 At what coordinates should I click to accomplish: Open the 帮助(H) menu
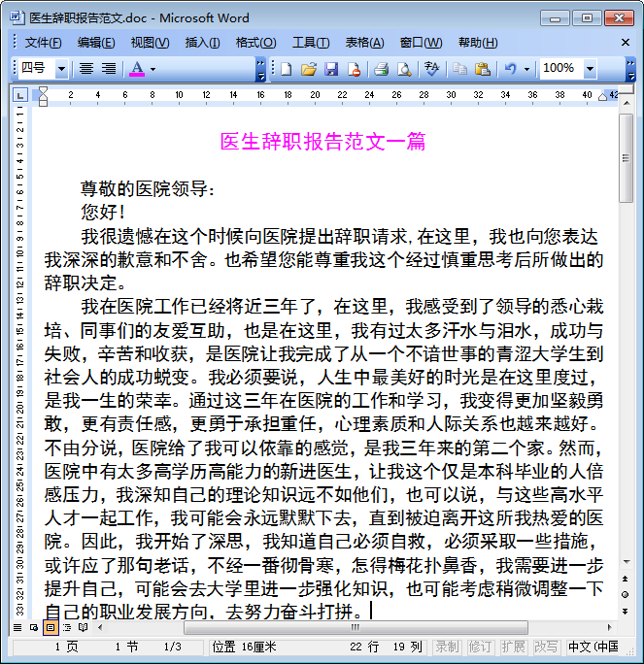[x=478, y=43]
